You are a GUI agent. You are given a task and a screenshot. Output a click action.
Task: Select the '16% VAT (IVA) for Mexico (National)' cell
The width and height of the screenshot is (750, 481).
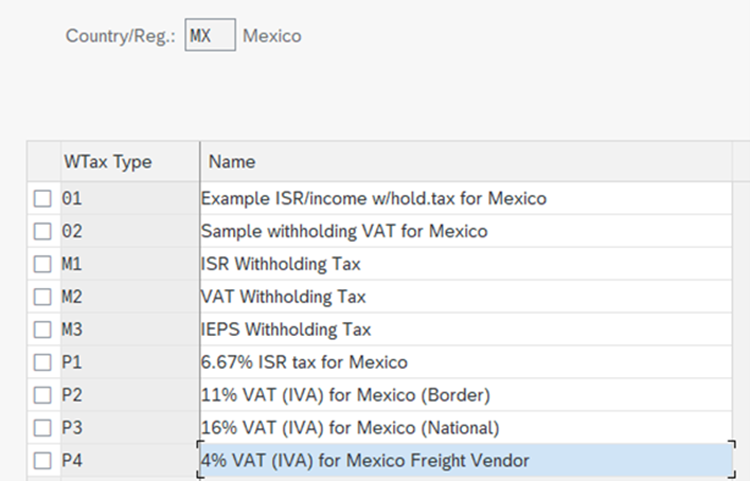(x=350, y=428)
